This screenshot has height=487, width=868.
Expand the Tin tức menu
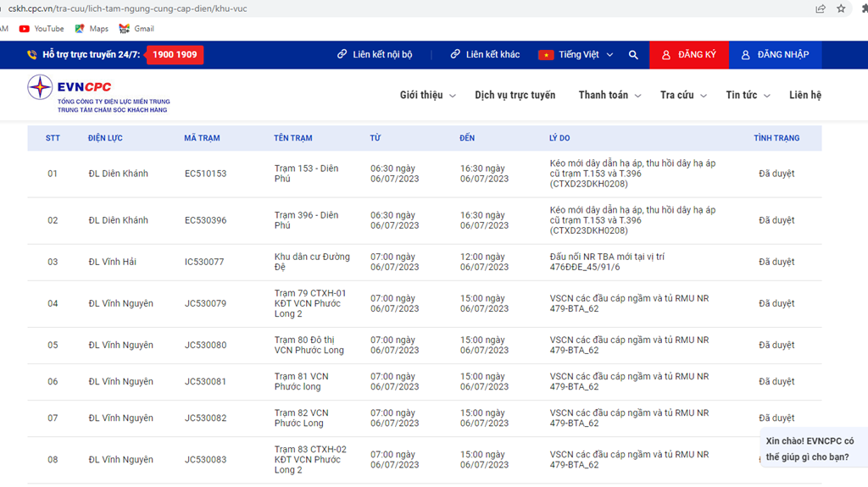748,95
